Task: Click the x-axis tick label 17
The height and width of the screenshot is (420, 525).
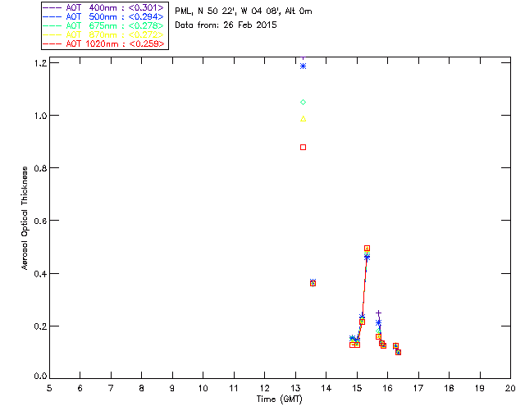Action: (x=418, y=388)
